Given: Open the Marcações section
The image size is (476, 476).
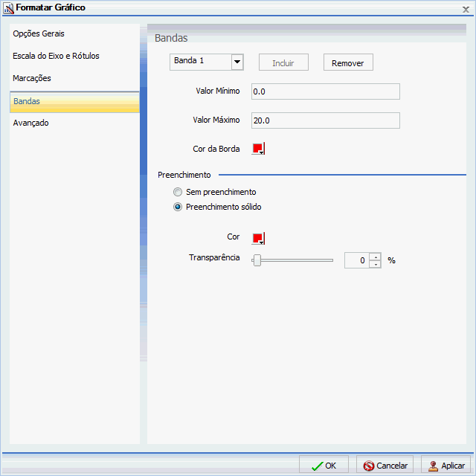Looking at the screenshot, I should click(x=32, y=78).
